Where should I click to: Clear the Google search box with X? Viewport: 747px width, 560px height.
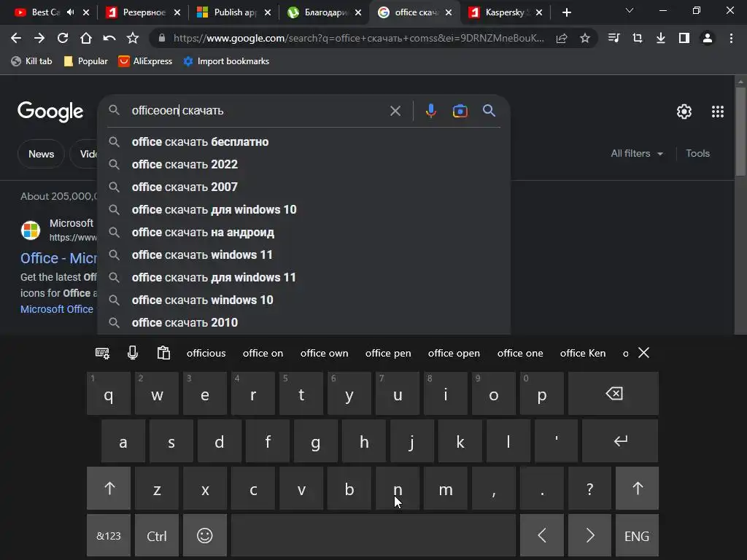[395, 111]
